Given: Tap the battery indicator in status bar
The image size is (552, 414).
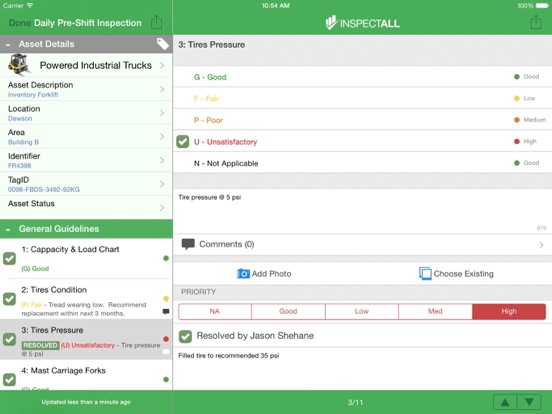Looking at the screenshot, I should coord(542,6).
